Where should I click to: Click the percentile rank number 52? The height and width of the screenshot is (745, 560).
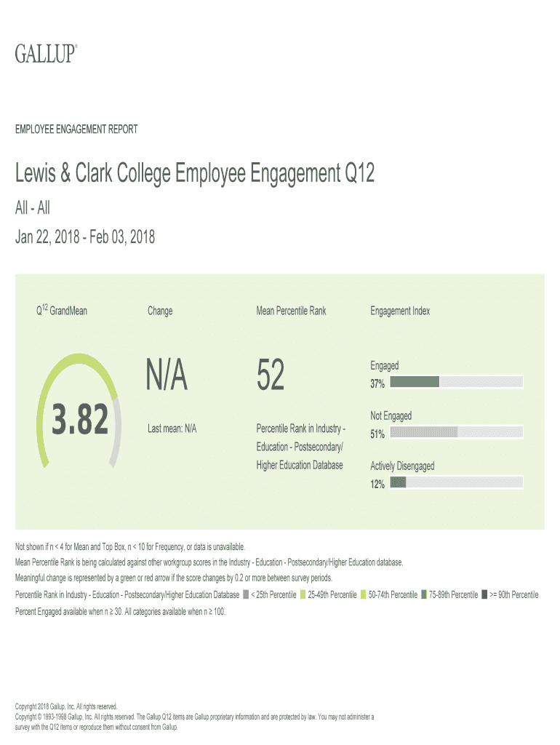[x=271, y=377]
